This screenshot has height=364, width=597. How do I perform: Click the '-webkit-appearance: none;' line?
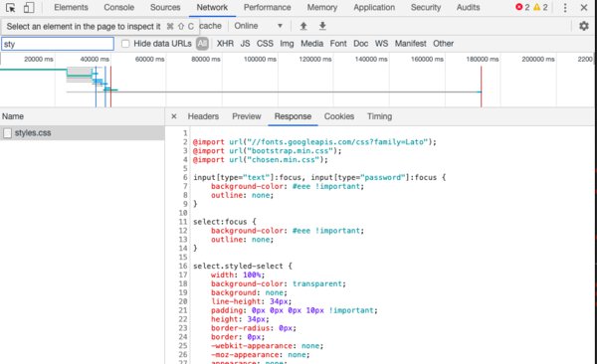pos(267,346)
